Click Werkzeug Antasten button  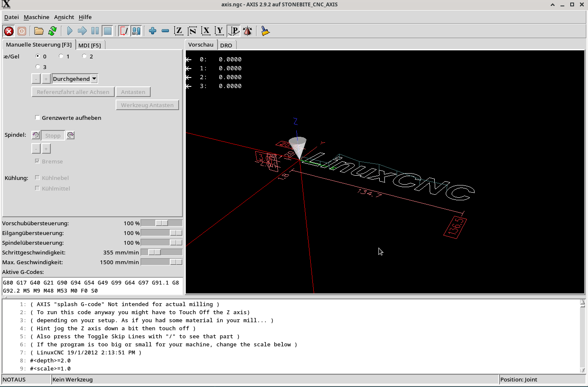[147, 105]
